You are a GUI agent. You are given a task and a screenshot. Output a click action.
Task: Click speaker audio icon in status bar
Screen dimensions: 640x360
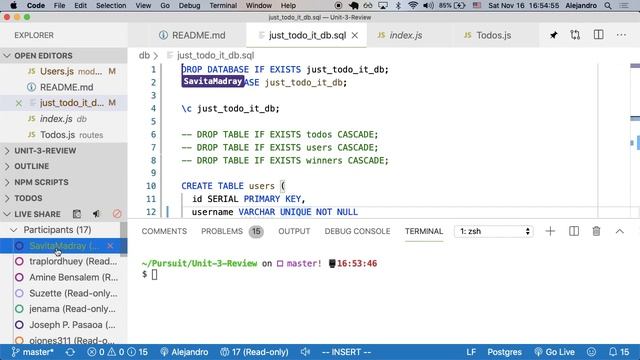(305, 352)
